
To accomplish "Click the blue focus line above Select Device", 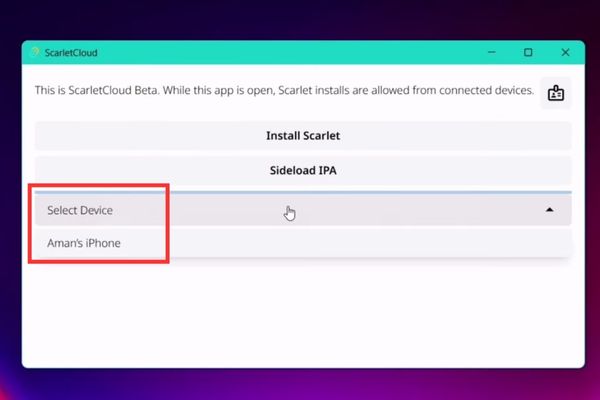I will click(x=370, y=191).
